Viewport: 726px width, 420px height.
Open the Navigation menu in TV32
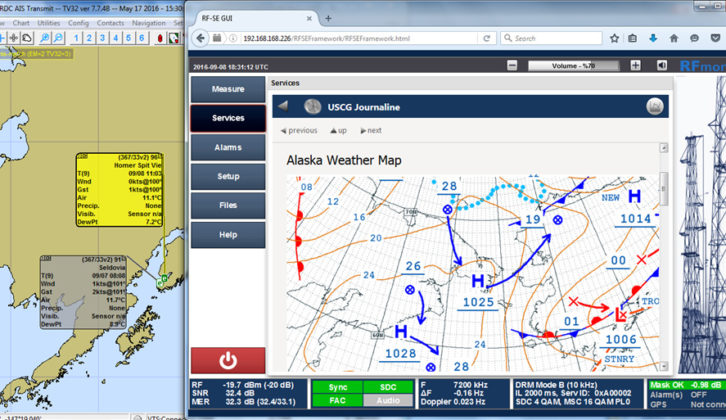(148, 23)
